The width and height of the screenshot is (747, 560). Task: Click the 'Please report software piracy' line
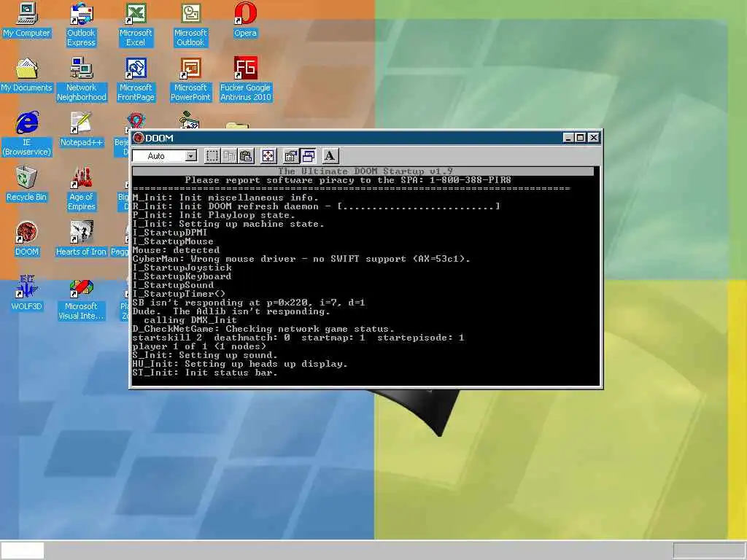(x=348, y=180)
